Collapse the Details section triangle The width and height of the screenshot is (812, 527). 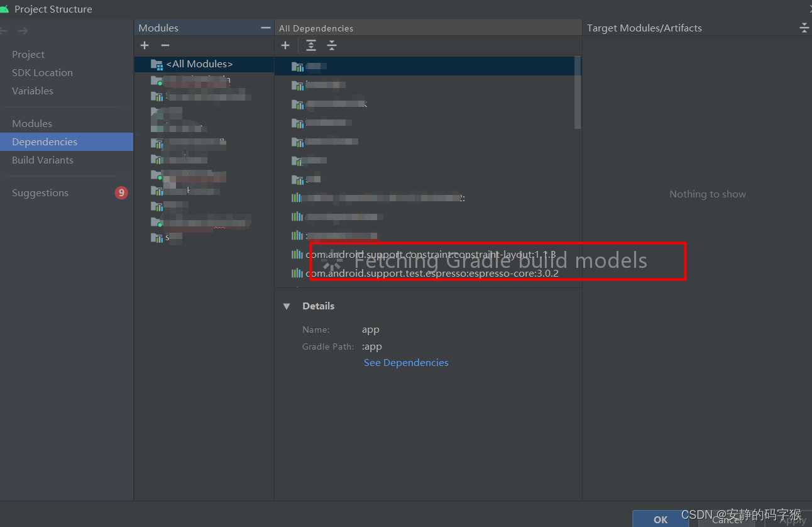coord(287,306)
